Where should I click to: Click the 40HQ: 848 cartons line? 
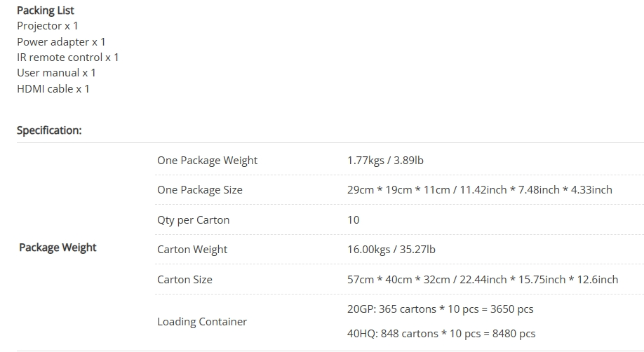click(x=441, y=334)
